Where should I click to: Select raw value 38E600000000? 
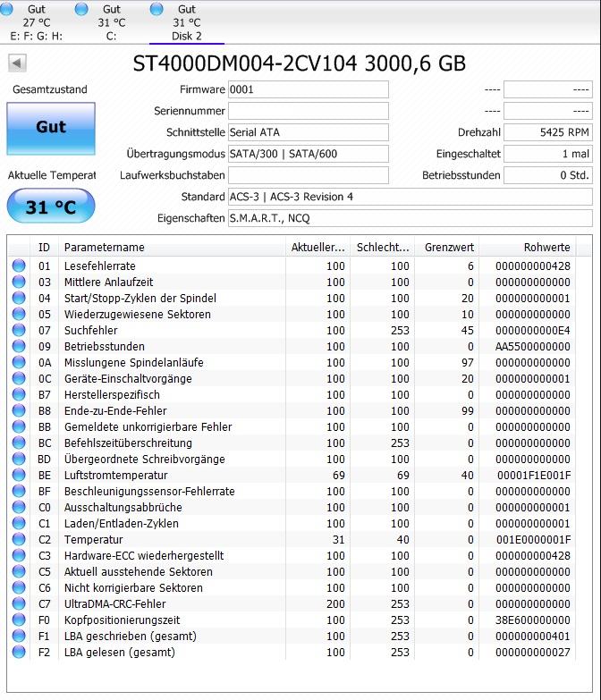[x=533, y=620]
